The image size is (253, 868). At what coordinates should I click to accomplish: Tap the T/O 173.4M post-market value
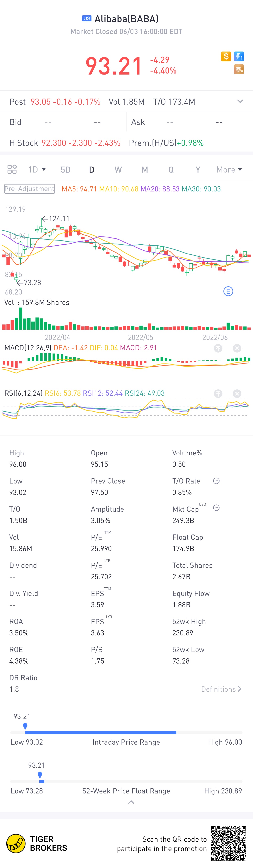(x=174, y=102)
